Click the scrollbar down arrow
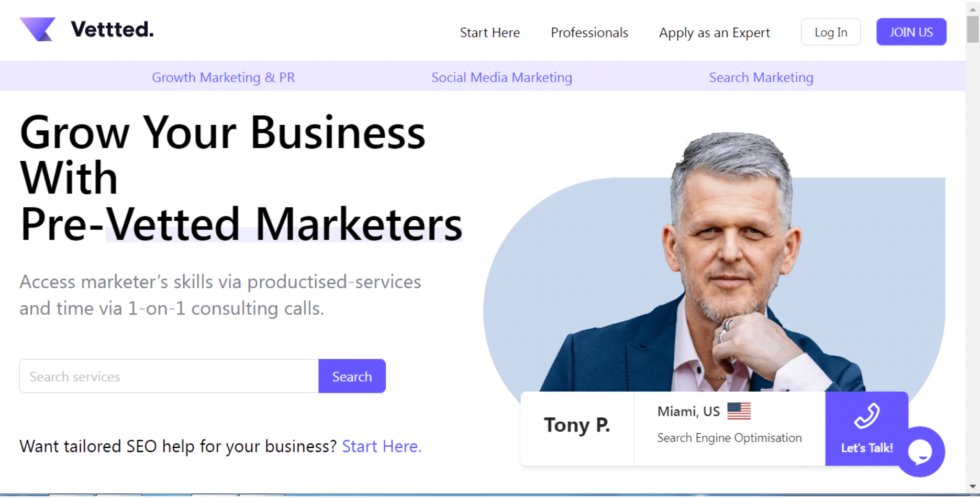 (973, 486)
